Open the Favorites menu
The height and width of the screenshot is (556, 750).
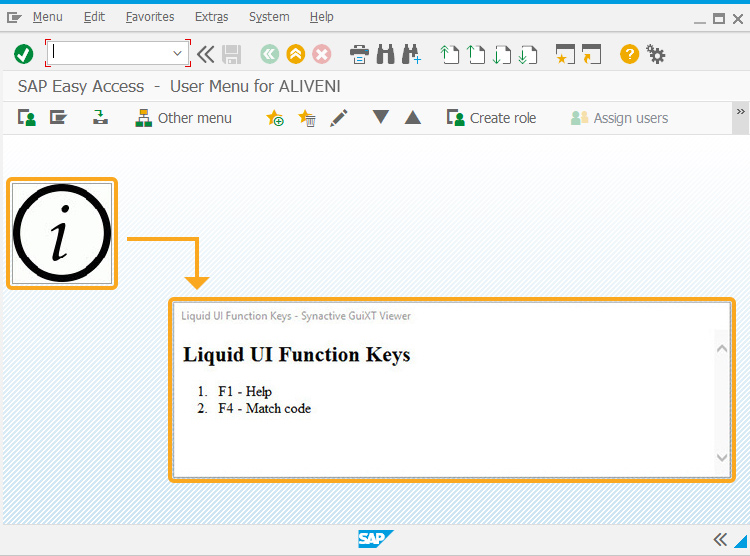click(150, 17)
